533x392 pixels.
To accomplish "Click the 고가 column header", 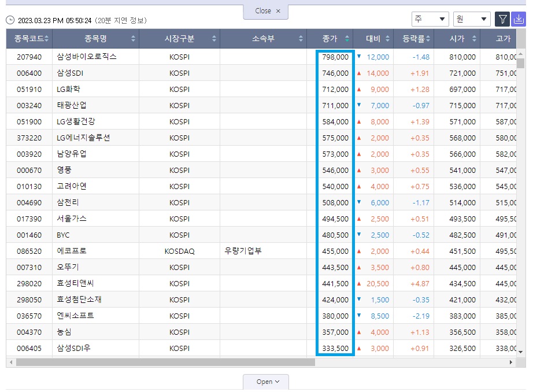I will pos(498,39).
